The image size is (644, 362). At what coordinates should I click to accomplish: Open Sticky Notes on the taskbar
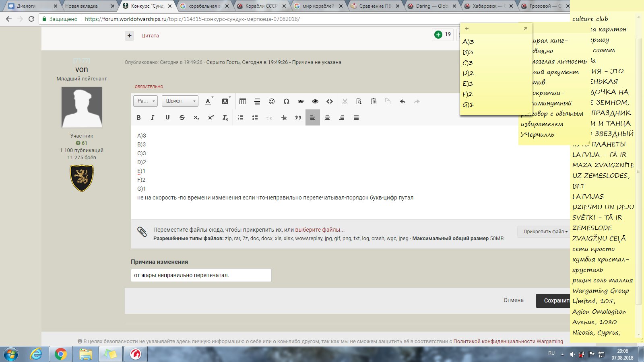point(110,354)
